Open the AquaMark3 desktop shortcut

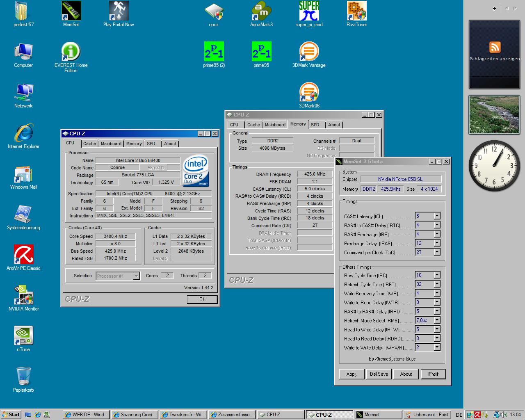[261, 11]
